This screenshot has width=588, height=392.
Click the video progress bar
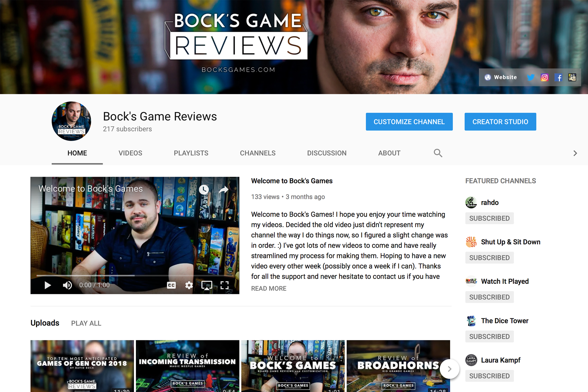(135, 275)
